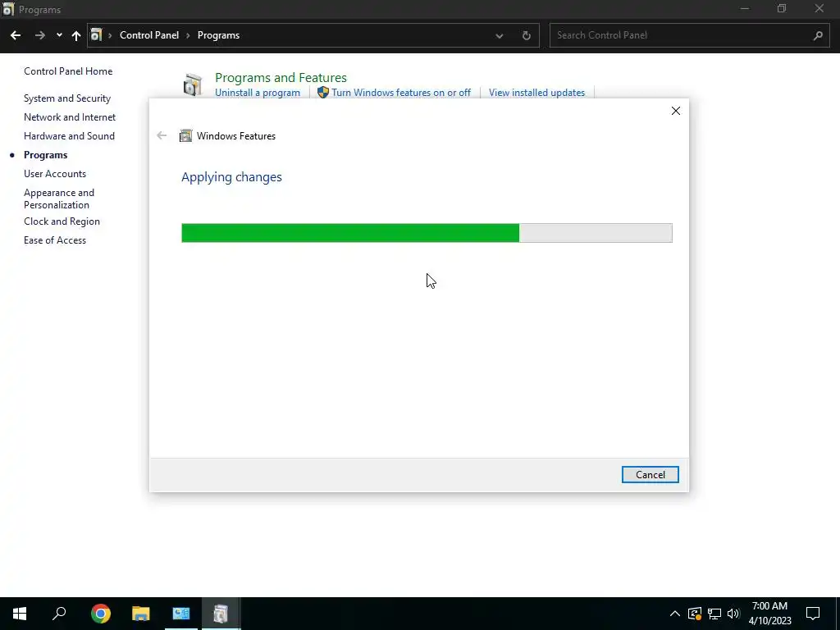This screenshot has height=630, width=840.
Task: Launch Google Chrome from taskbar
Action: click(x=101, y=614)
